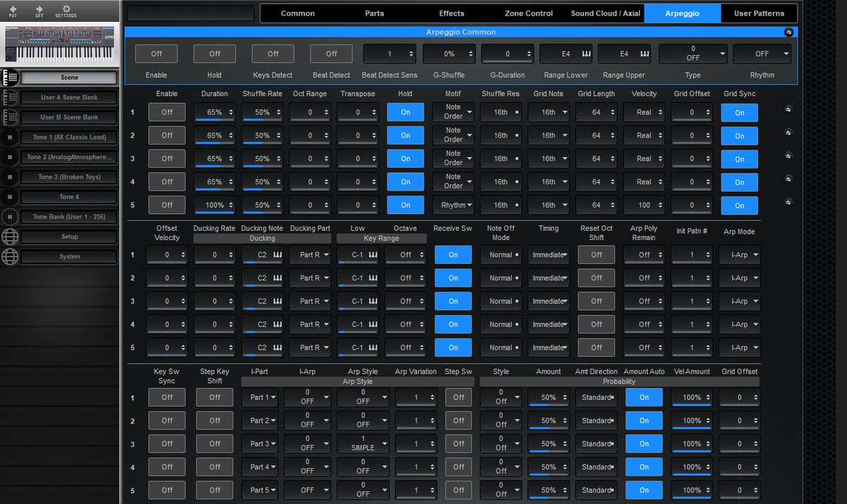847x504 pixels.
Task: Click the icon beside Tone Bank (User 1 - 256)
Action: [x=10, y=217]
